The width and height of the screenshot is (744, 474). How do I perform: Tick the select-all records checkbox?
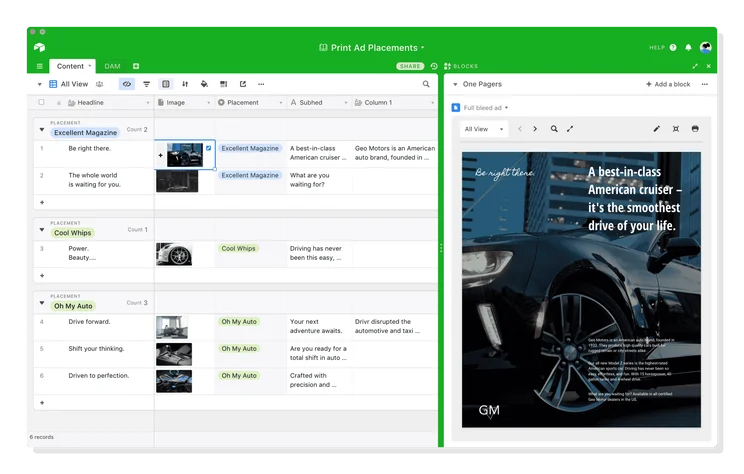pos(41,102)
